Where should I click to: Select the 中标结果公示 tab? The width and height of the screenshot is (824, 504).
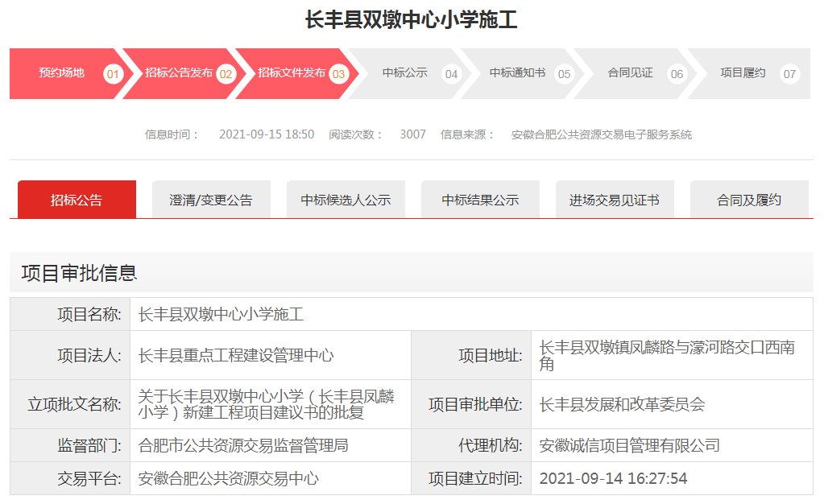(479, 199)
